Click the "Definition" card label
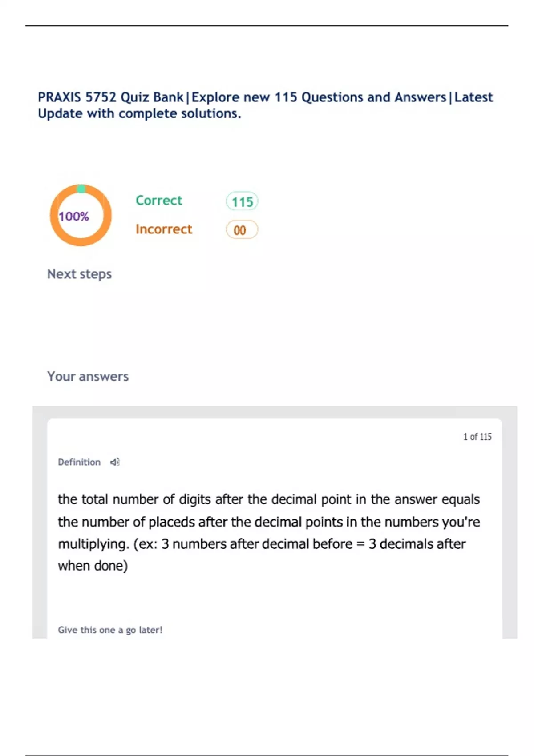534x756 pixels. (x=79, y=462)
